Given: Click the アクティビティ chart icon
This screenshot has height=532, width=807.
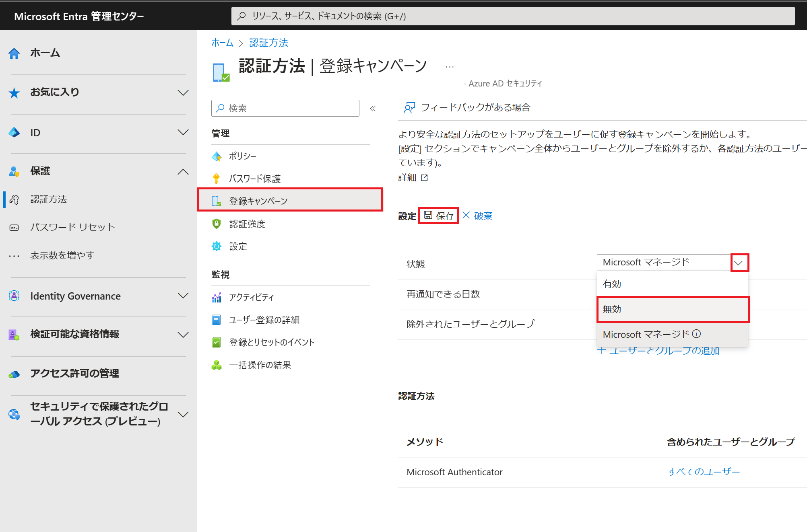Looking at the screenshot, I should 217,298.
